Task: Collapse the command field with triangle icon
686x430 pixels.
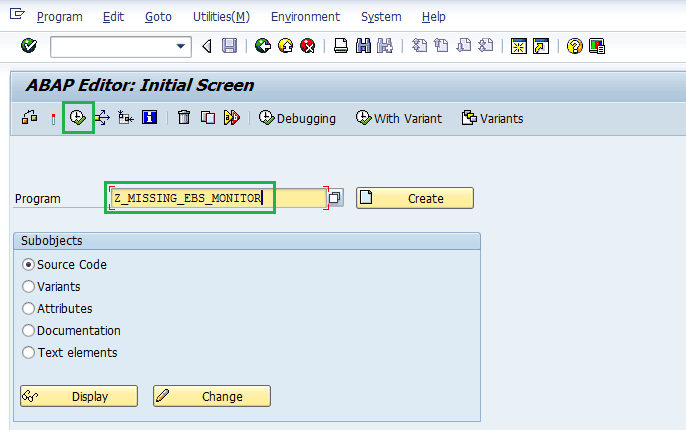Action: point(207,46)
